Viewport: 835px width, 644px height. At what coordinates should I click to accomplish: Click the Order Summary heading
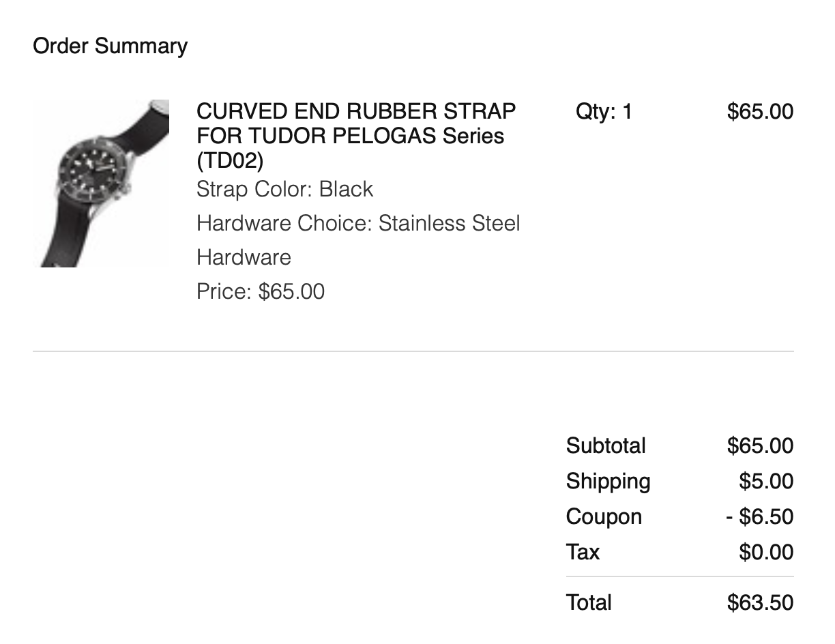pos(110,46)
